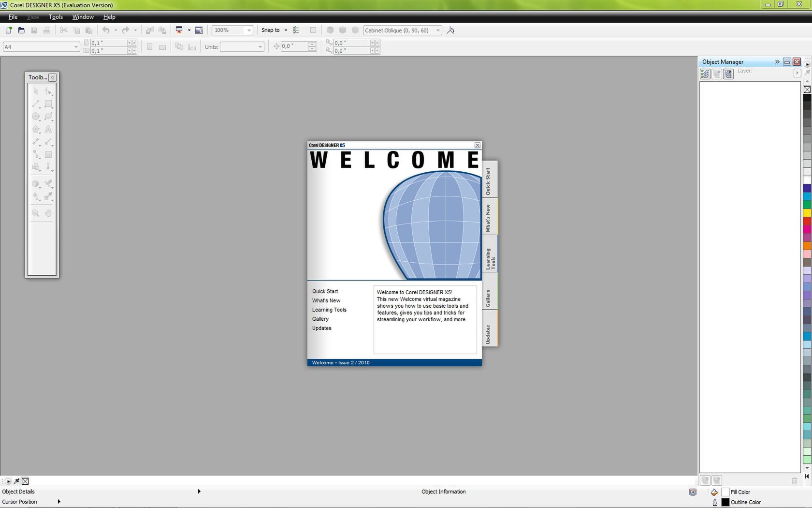
Task: Open a file with the folder icon
Action: pos(21,30)
